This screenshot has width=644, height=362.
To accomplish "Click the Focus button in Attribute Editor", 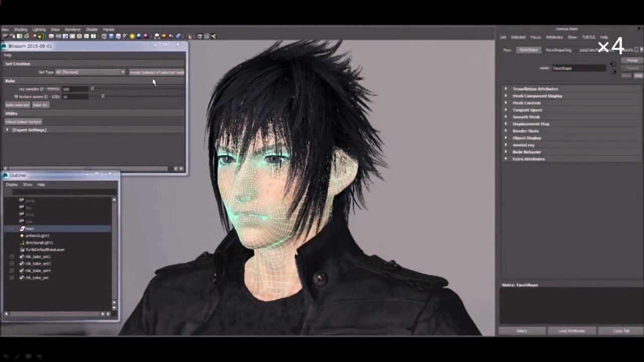I will (632, 60).
